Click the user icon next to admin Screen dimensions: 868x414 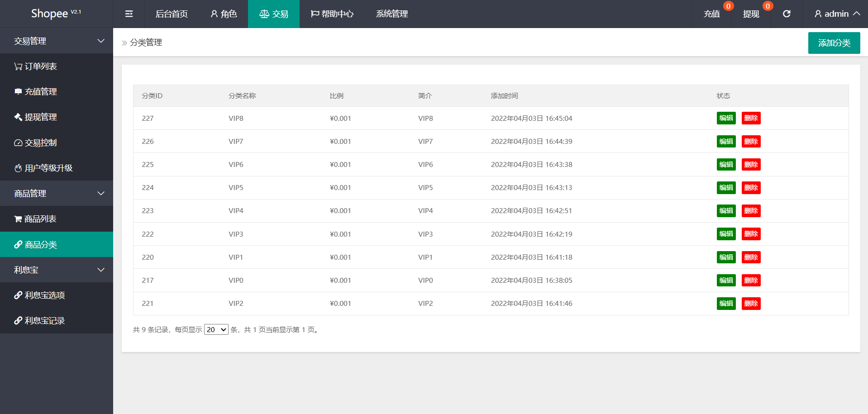pyautogui.click(x=818, y=14)
